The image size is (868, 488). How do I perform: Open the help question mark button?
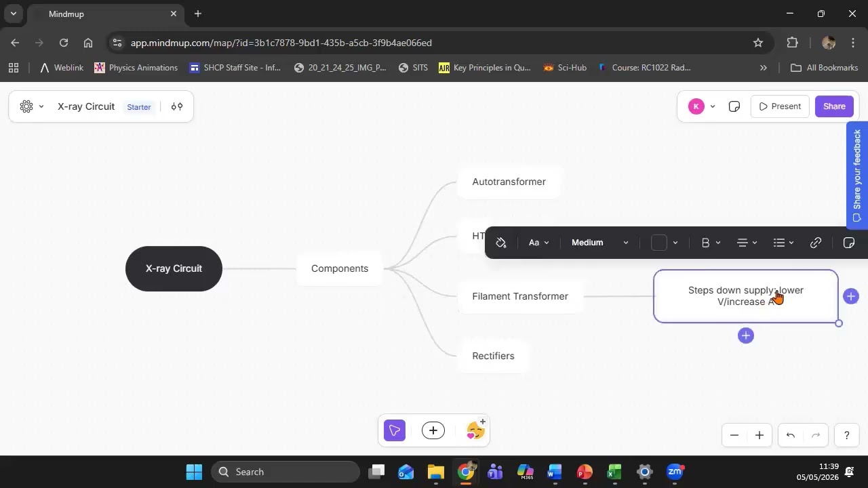click(846, 435)
